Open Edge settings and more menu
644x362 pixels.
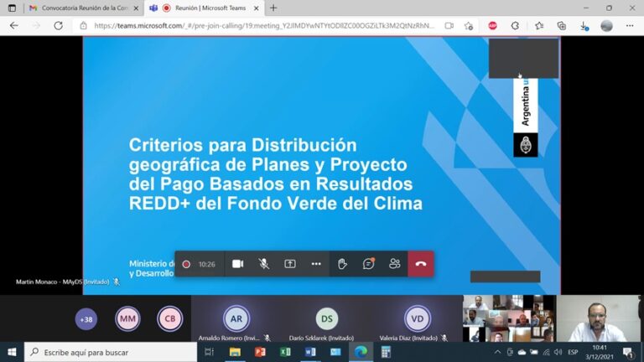pos(629,26)
